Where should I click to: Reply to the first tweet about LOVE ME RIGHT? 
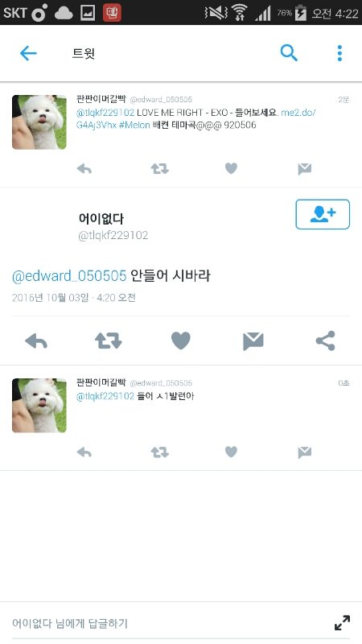click(84, 169)
